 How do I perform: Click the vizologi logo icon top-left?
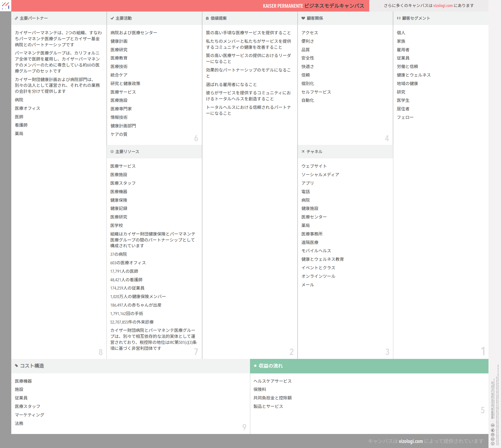pos(5,6)
